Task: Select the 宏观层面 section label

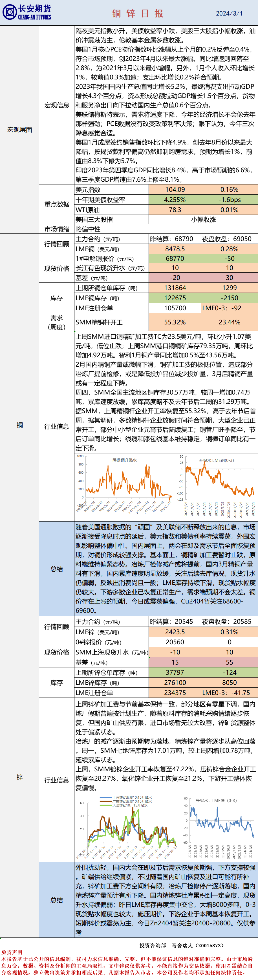Action: click(19, 130)
